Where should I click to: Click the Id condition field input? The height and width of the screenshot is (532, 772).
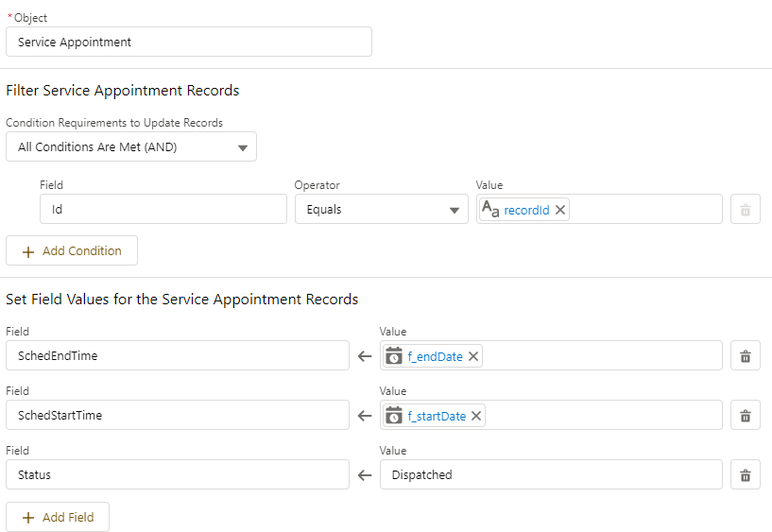point(163,210)
